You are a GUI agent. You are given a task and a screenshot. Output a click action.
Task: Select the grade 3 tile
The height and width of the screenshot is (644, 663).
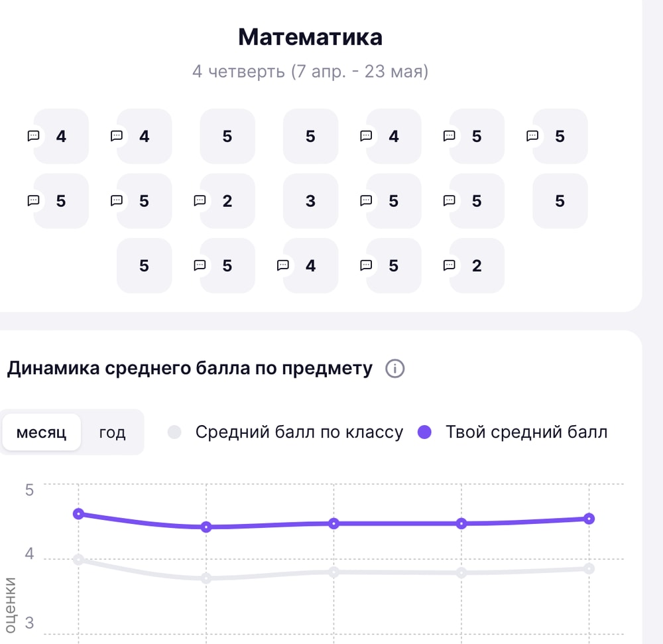tap(310, 201)
